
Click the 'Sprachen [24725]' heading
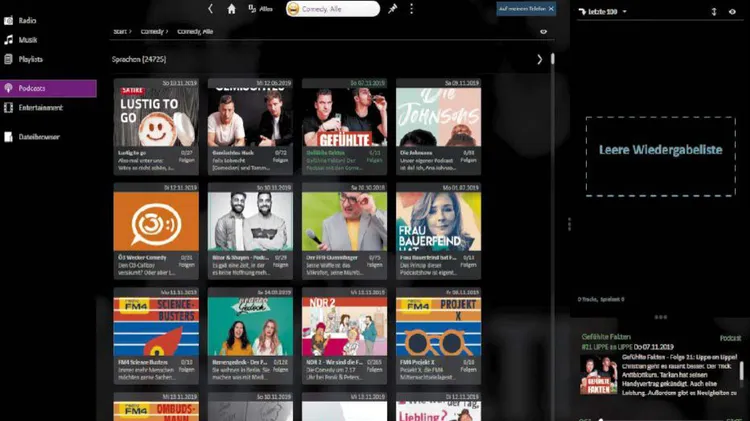click(x=139, y=59)
